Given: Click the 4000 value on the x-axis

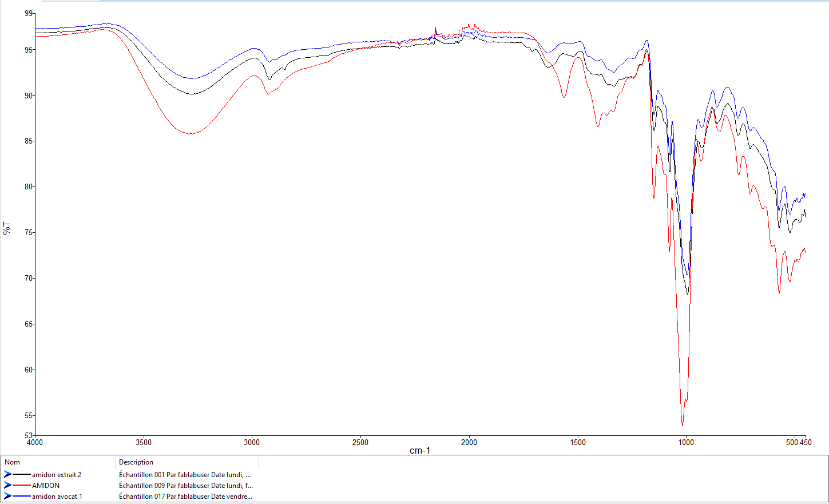Looking at the screenshot, I should (35, 442).
